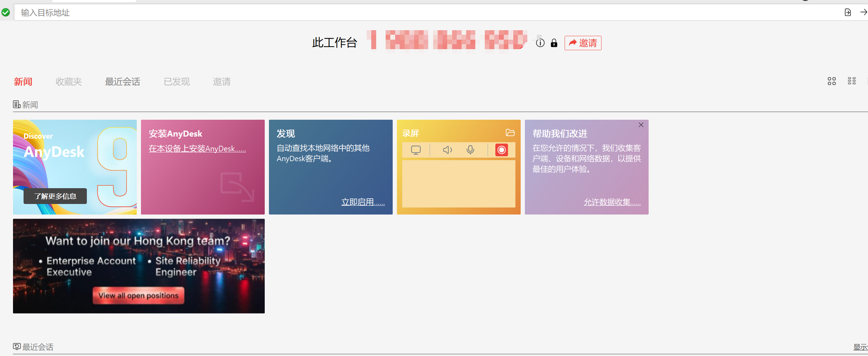Start recording with red record button
This screenshot has width=868, height=356.
502,150
